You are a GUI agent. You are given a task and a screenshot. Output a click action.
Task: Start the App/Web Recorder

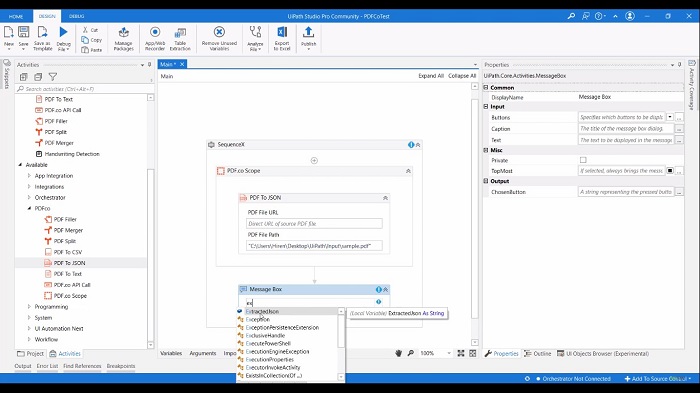click(x=155, y=38)
